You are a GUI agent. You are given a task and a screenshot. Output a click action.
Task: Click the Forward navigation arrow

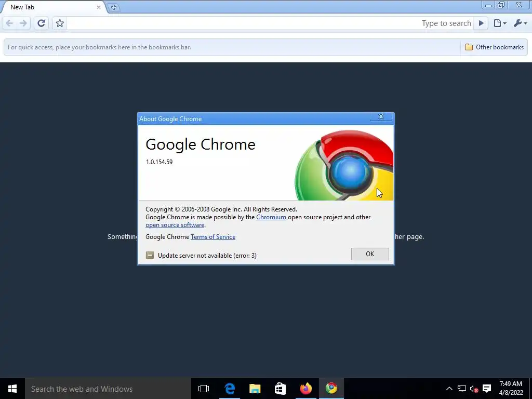23,23
